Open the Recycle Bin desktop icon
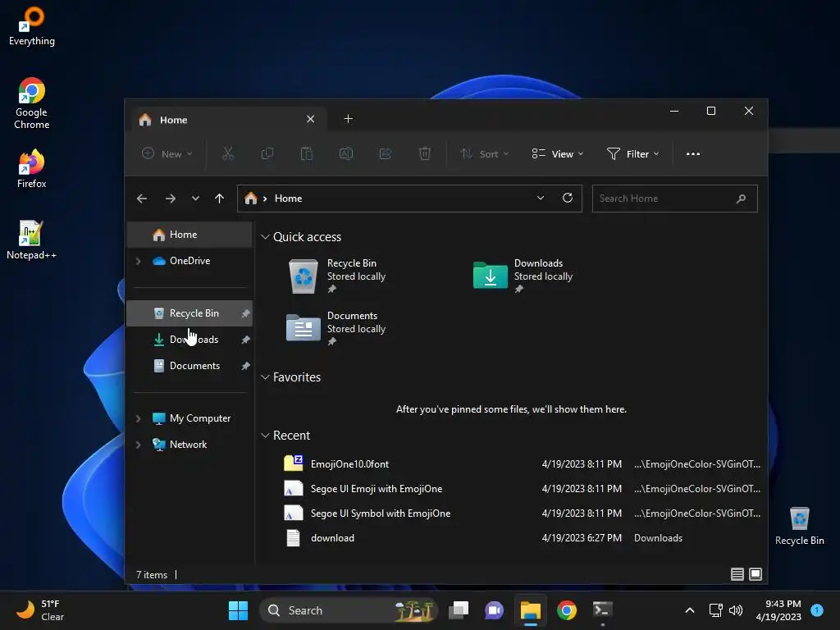 [799, 526]
